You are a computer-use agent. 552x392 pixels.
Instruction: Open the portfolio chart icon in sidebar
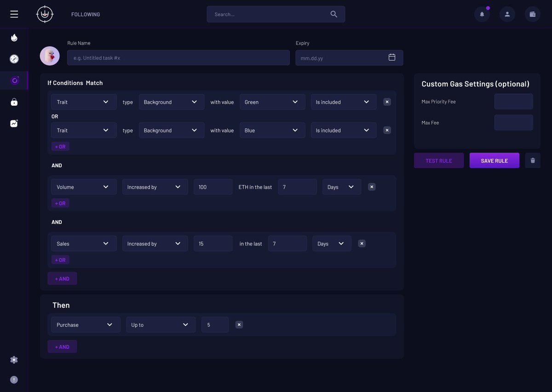(14, 123)
